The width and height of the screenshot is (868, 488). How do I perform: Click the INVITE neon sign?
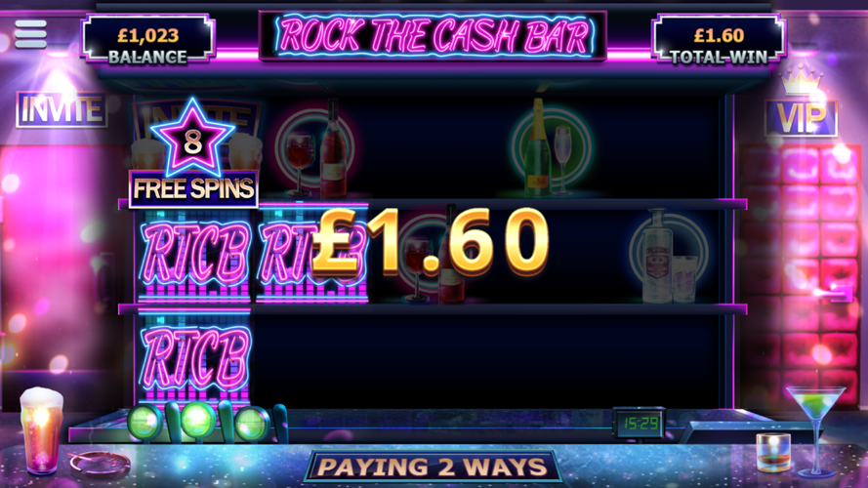[62, 109]
